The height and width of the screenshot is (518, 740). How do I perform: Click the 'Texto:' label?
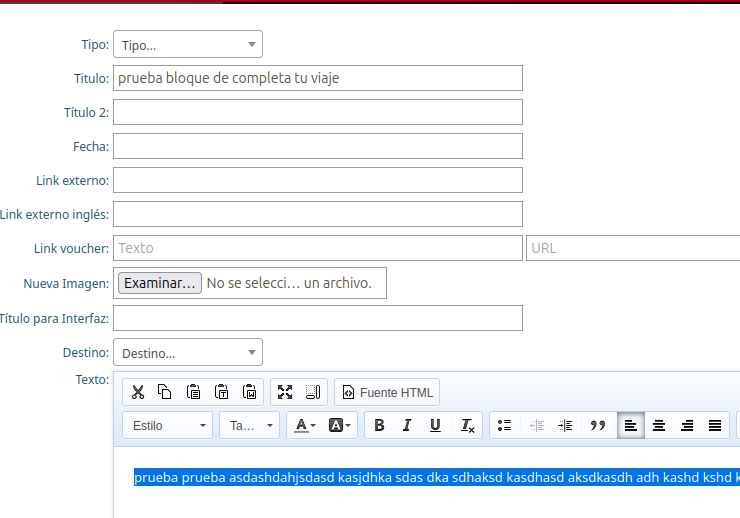(x=92, y=380)
